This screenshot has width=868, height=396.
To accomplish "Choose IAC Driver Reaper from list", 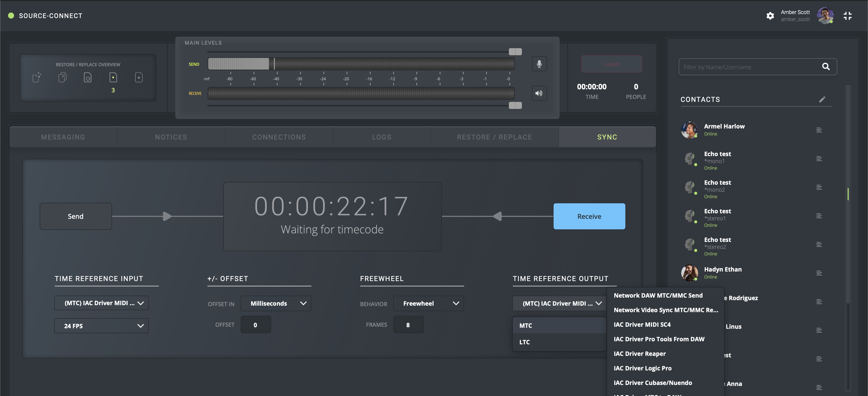I will click(639, 354).
